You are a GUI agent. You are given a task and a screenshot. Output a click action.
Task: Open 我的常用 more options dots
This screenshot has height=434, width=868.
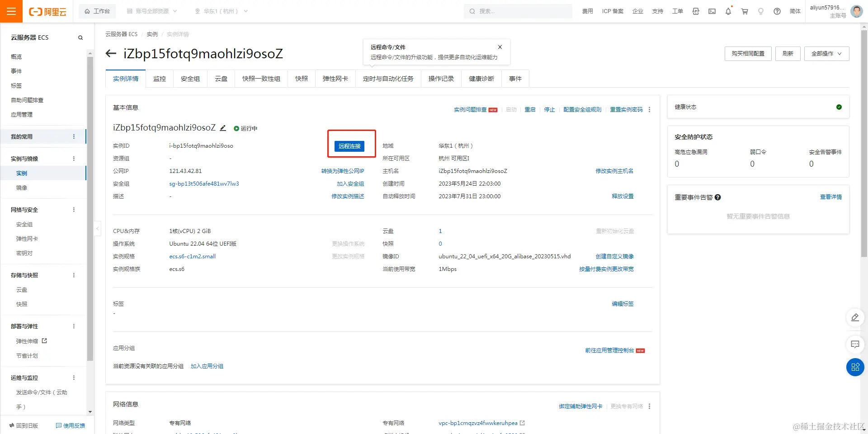tap(74, 136)
